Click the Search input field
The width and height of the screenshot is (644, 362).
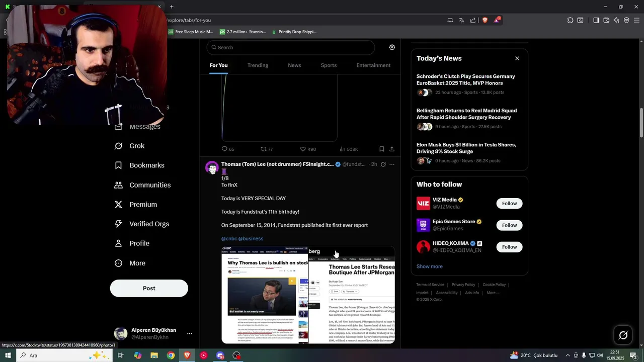coord(291,47)
